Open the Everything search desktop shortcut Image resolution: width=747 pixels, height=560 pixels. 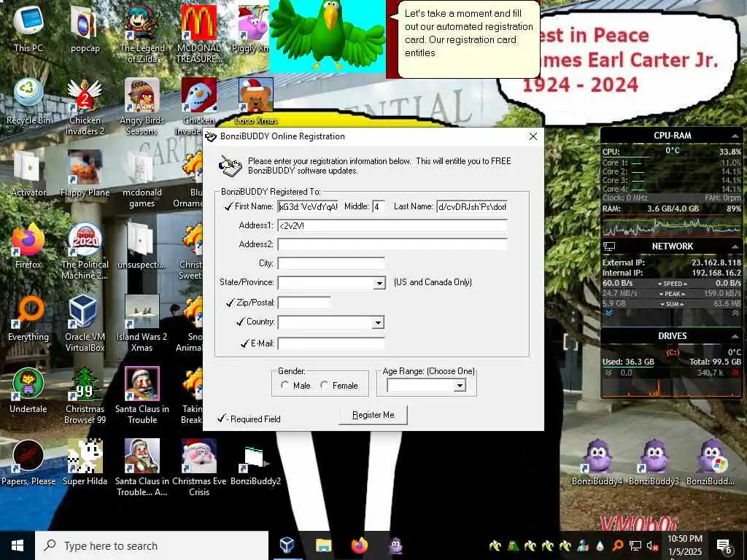[28, 318]
